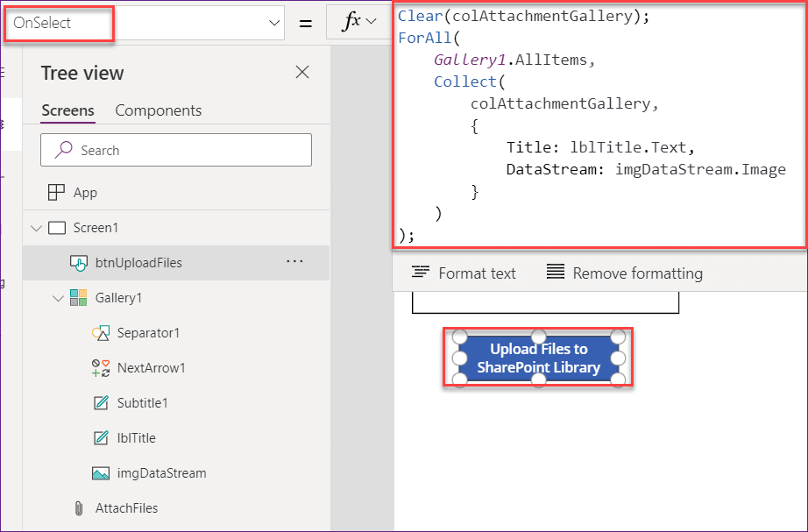Click inside the Search controls field

175,150
